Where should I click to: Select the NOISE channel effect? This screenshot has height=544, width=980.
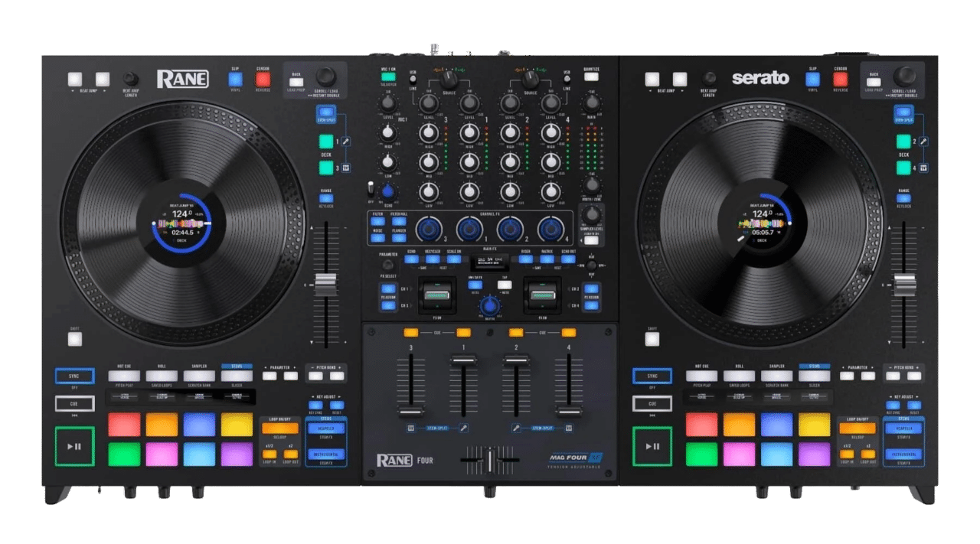(x=377, y=237)
